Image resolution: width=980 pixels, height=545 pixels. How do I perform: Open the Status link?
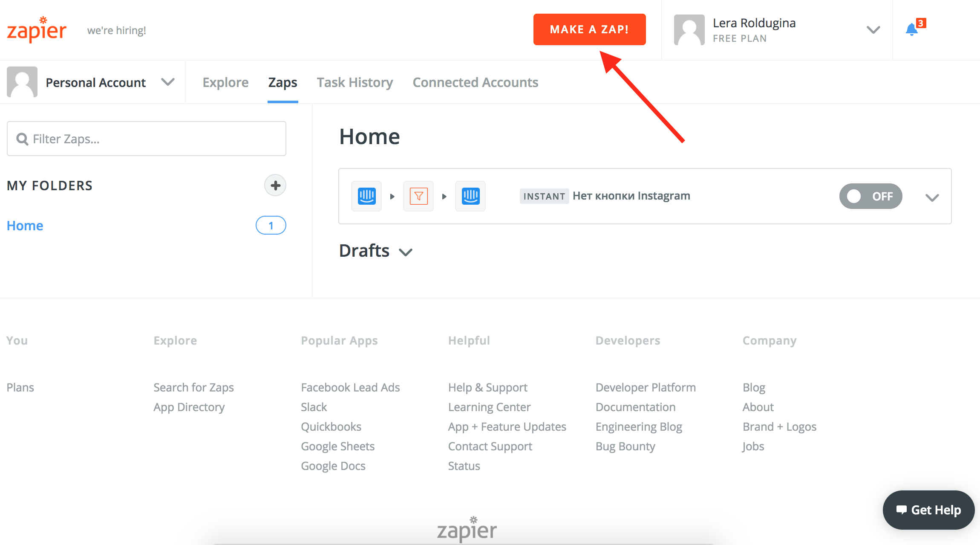point(464,466)
